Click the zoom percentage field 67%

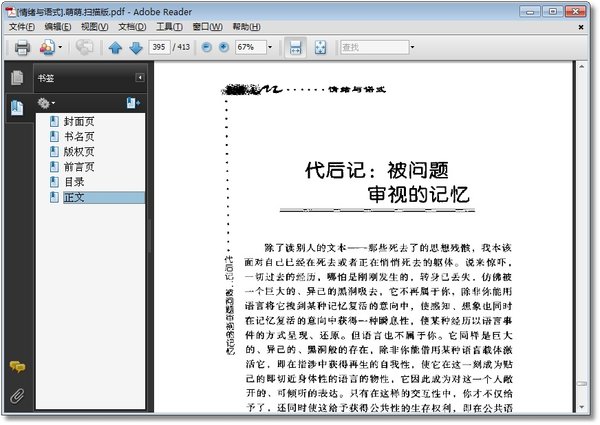coord(250,47)
